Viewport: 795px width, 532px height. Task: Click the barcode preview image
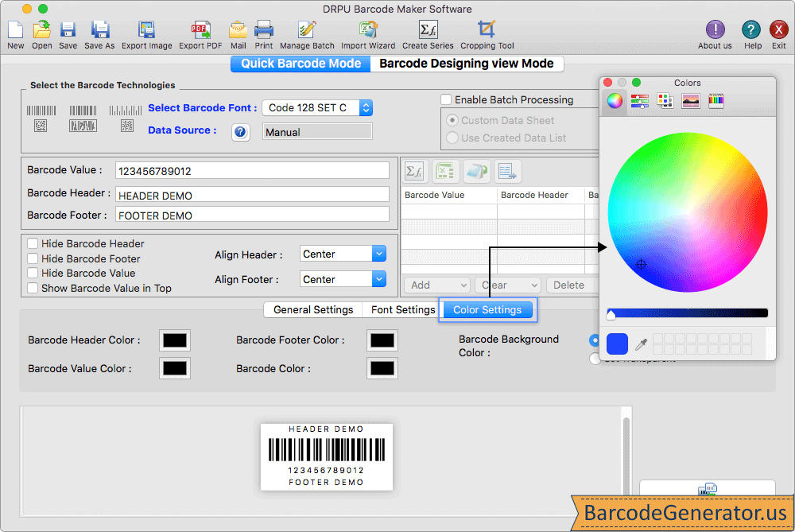pyautogui.click(x=327, y=457)
